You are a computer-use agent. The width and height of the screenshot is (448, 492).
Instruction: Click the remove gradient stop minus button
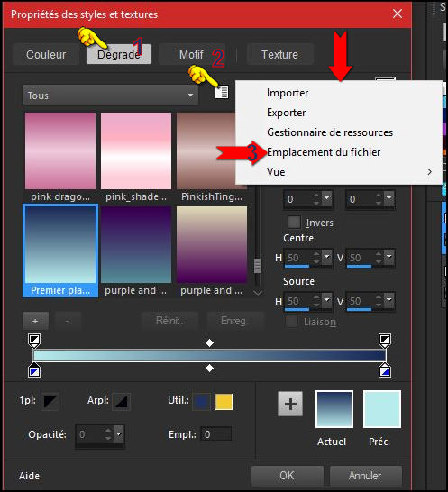pyautogui.click(x=68, y=321)
